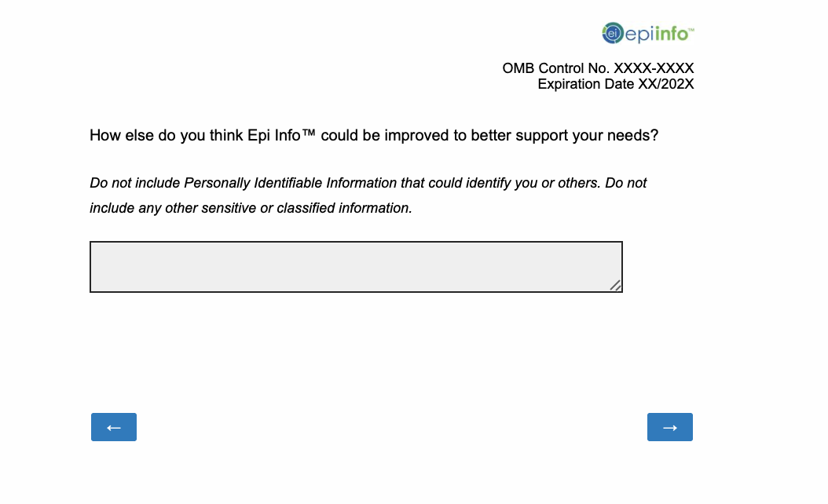Advance to the next survey page

[x=669, y=427]
